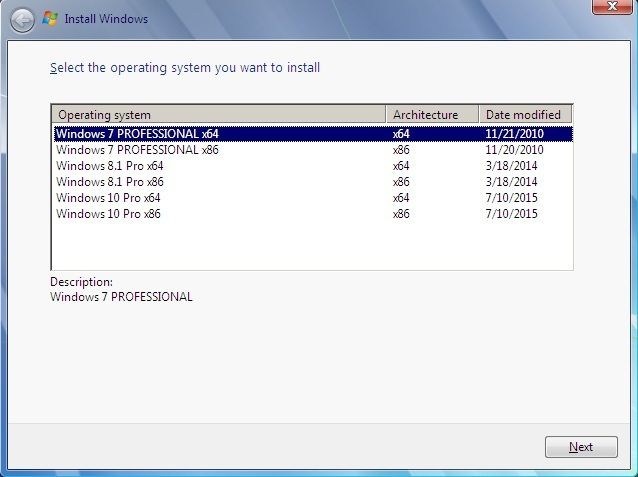Pick Windows 10 Pro x86 entry
Screen dimensions: 638x477
point(313,214)
